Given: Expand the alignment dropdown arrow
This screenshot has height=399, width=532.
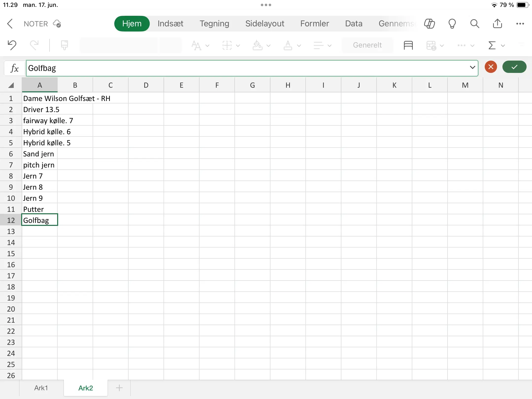Looking at the screenshot, I should [330, 46].
